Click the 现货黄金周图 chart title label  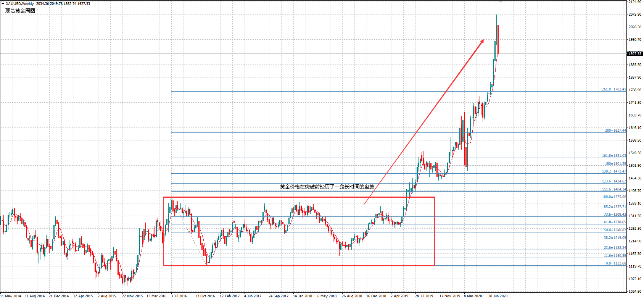20,11
